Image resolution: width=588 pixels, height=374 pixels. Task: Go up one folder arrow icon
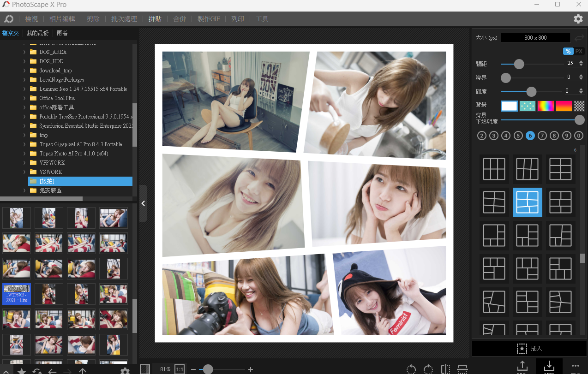click(x=83, y=371)
